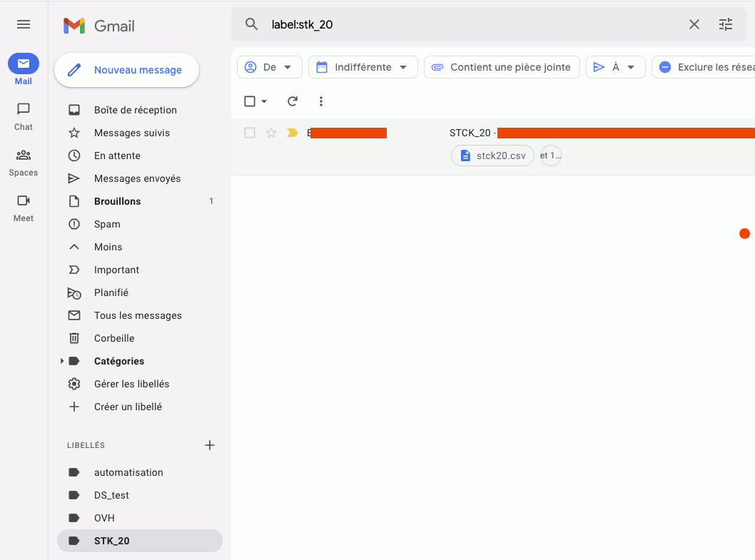Click Nouveau message compose button
This screenshot has height=560, width=755.
point(126,71)
